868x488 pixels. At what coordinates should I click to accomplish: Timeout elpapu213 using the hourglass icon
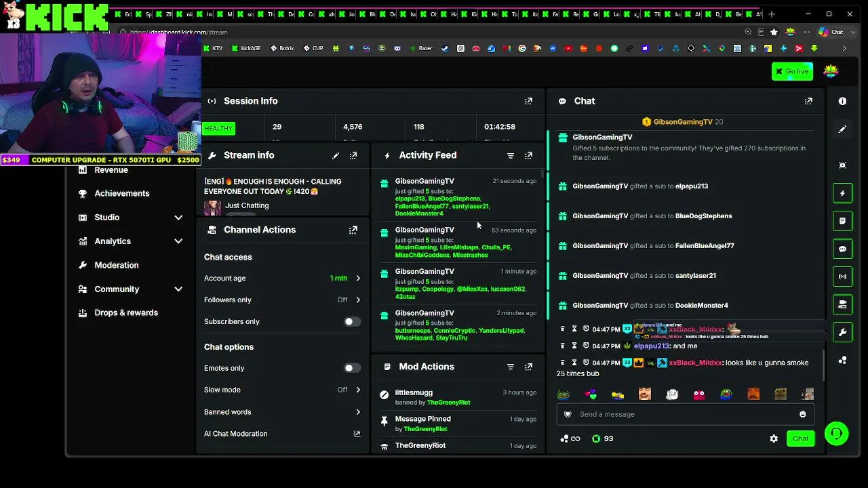click(574, 346)
